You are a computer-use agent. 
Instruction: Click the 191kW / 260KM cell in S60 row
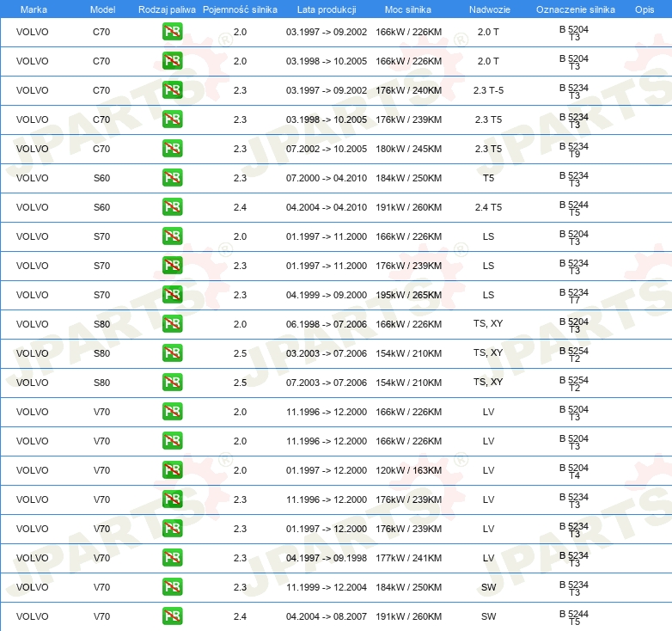(408, 207)
